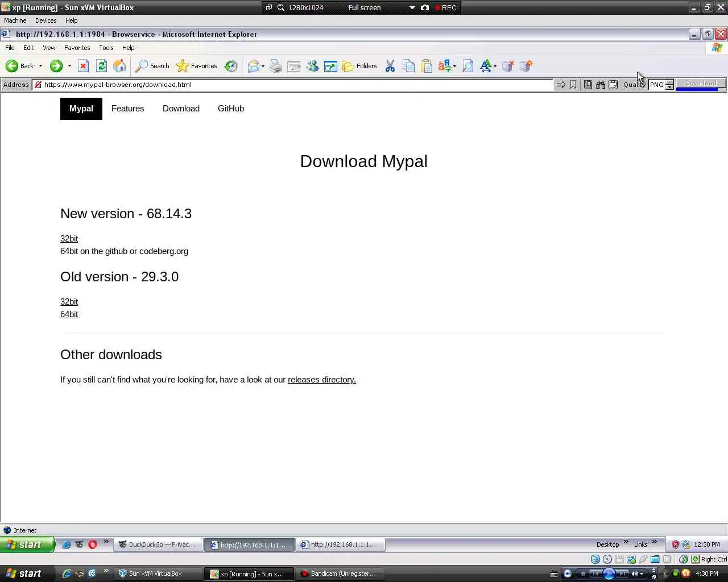Open the Search pane in the toolbar

click(152, 66)
